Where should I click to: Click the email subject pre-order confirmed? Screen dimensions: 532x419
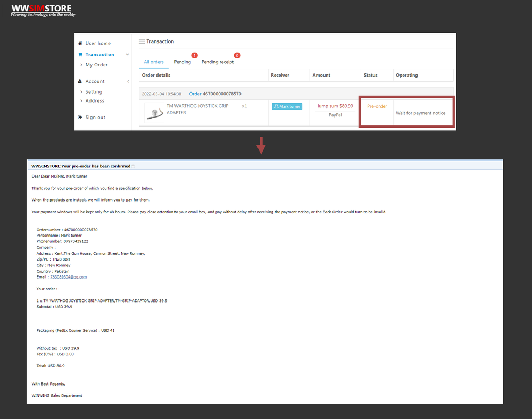point(81,166)
